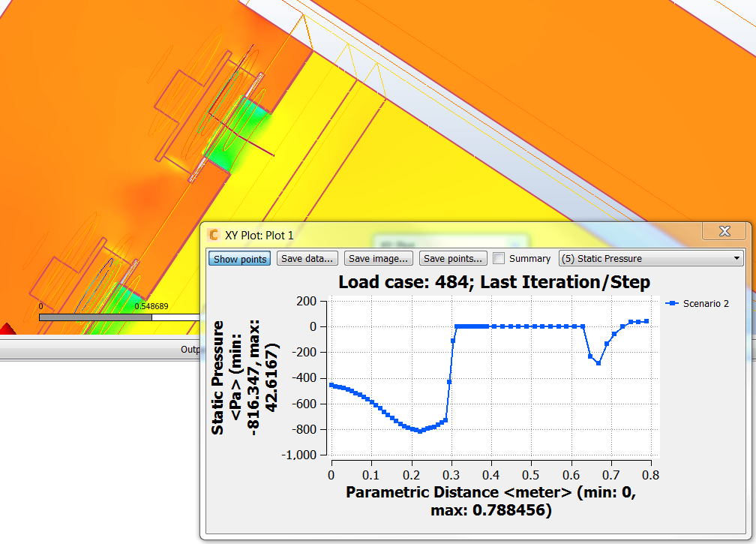
Task: Click the Autodesk CFD icon on plot title bar
Action: click(x=213, y=235)
